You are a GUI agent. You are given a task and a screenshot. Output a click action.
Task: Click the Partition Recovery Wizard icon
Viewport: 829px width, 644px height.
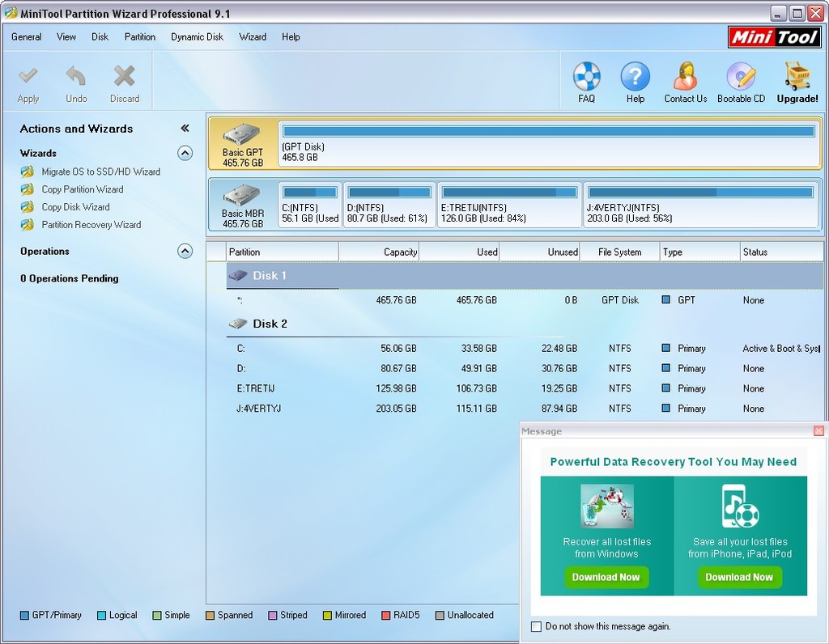(28, 225)
